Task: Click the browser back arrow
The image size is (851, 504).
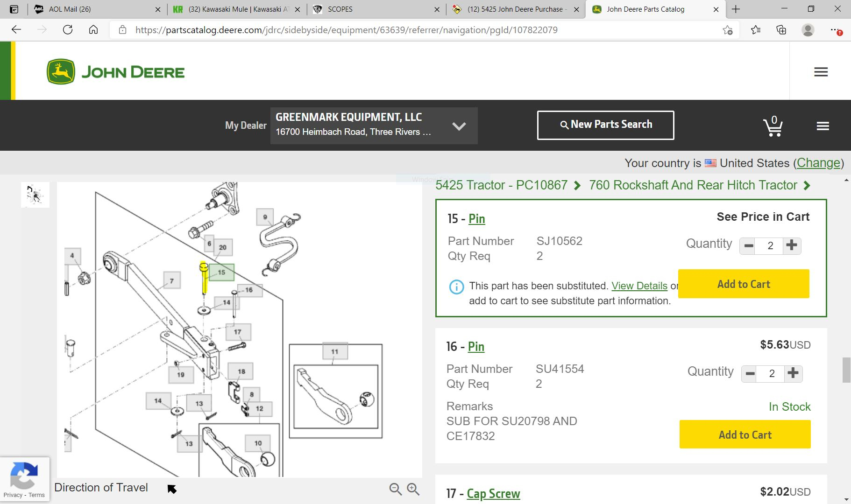Action: tap(16, 30)
